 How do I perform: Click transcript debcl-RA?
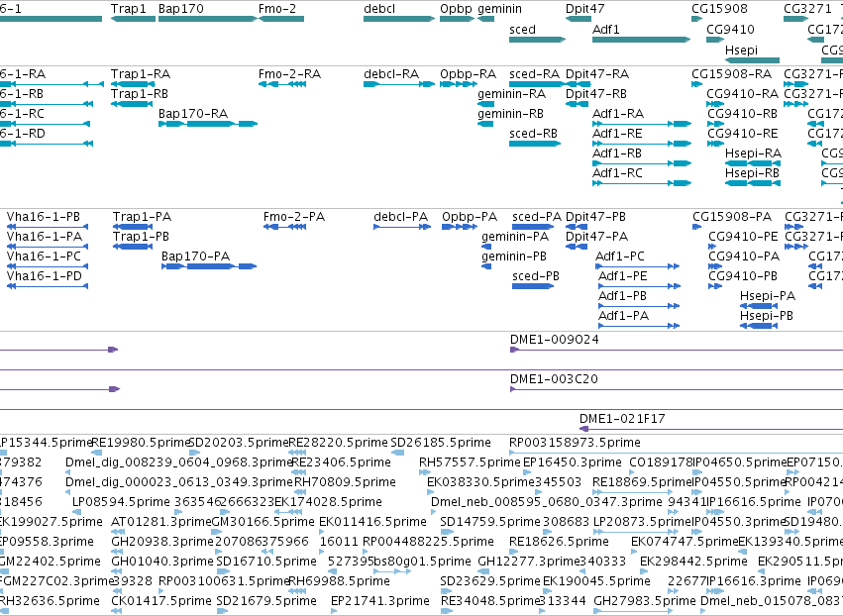(391, 74)
